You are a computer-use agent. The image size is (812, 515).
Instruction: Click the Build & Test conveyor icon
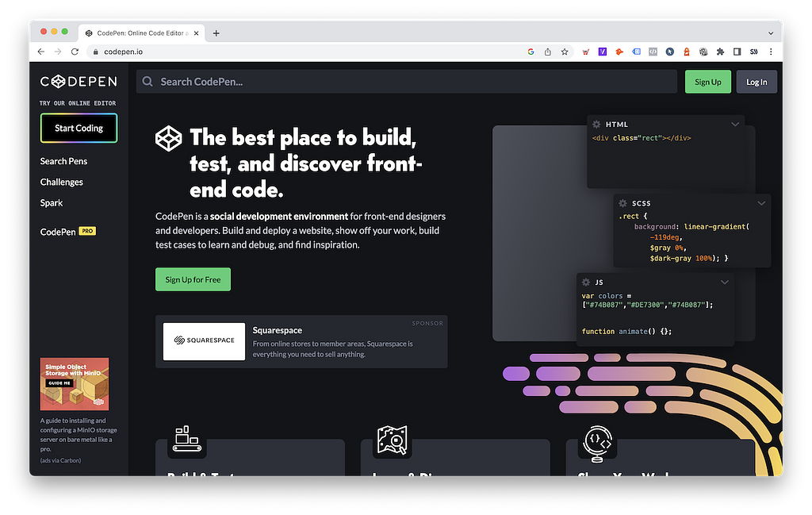[x=187, y=439]
